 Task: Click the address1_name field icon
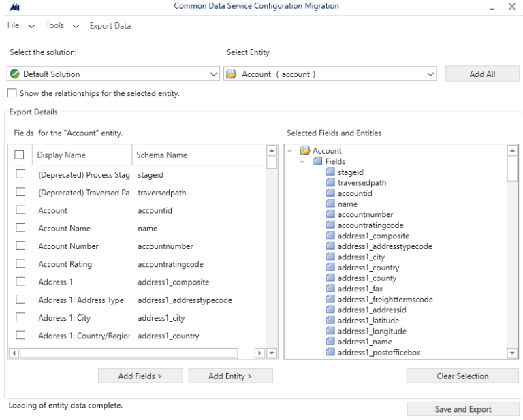click(x=330, y=342)
